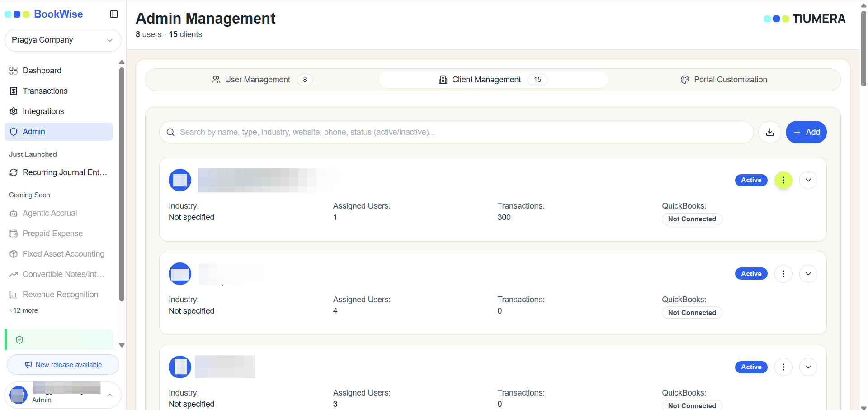Click Not Connected badge with 300 transactions
Screen dimensions: 868x410
point(692,219)
